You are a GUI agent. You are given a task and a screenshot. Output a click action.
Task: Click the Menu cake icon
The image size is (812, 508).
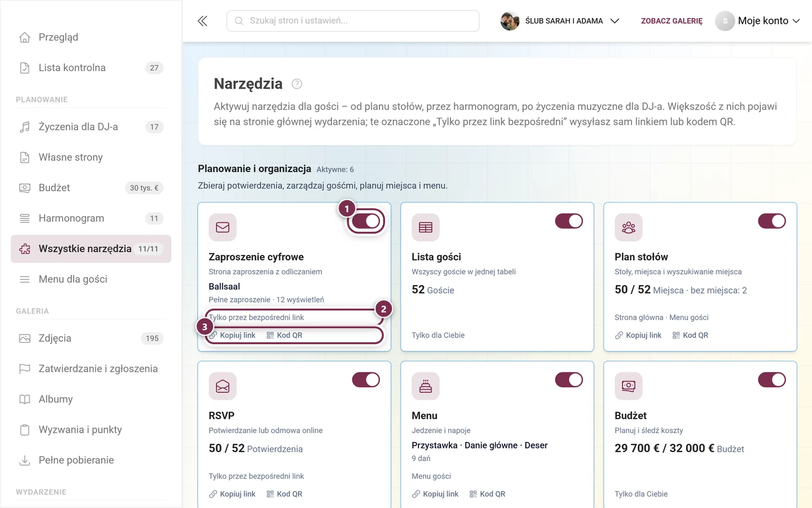pos(426,386)
